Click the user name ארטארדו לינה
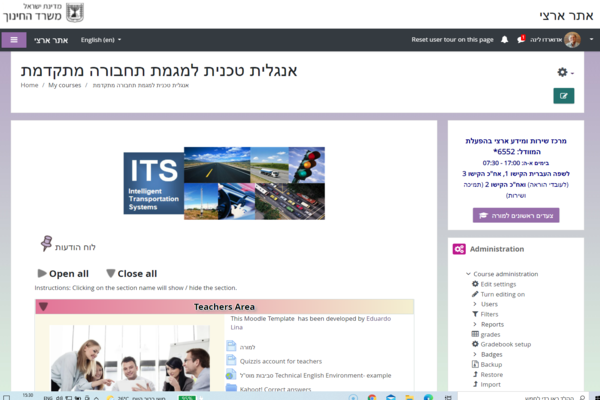 [x=546, y=40]
